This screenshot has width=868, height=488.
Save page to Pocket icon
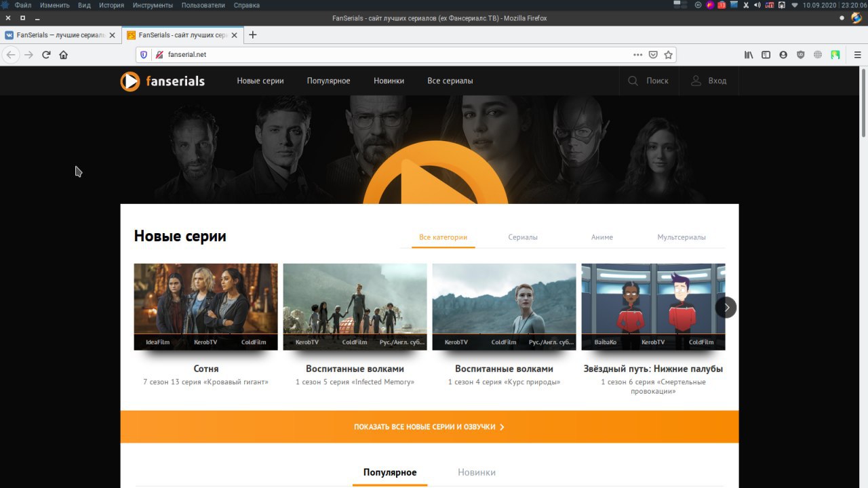653,55
